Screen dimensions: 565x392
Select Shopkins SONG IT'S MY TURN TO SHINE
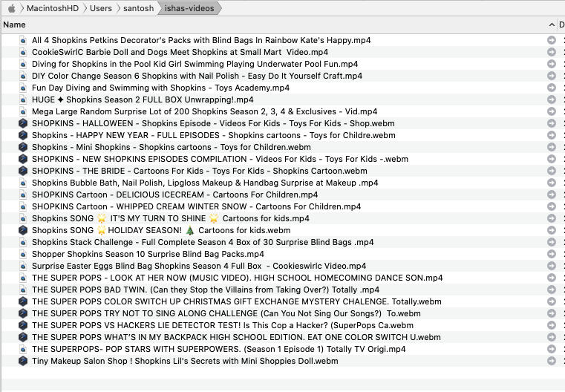coord(171,219)
